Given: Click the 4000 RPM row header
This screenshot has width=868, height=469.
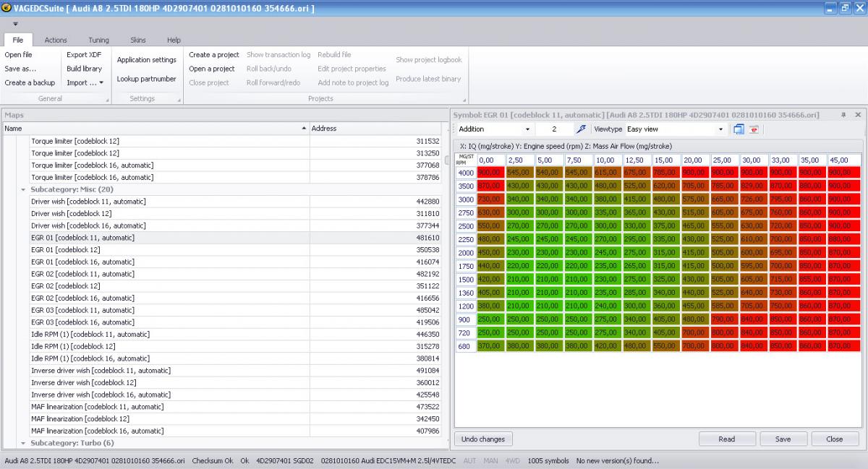Looking at the screenshot, I should pos(465,173).
